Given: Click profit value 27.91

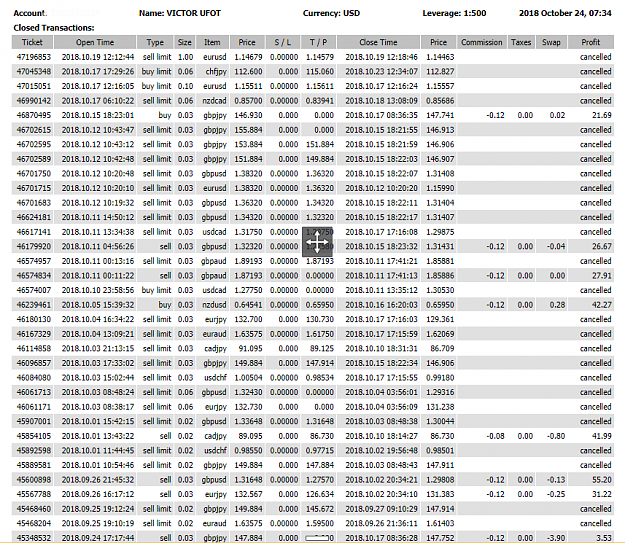Looking at the screenshot, I should coord(601,276).
